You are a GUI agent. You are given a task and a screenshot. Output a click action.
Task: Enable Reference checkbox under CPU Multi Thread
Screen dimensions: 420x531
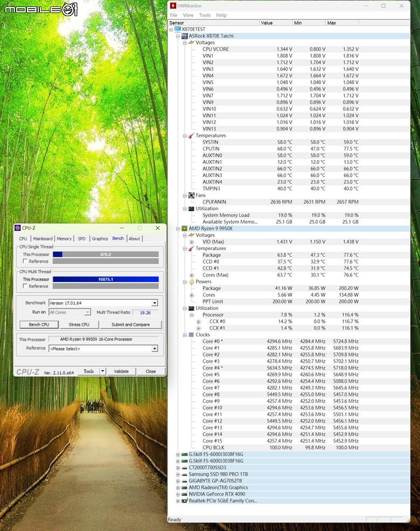[x=25, y=286]
